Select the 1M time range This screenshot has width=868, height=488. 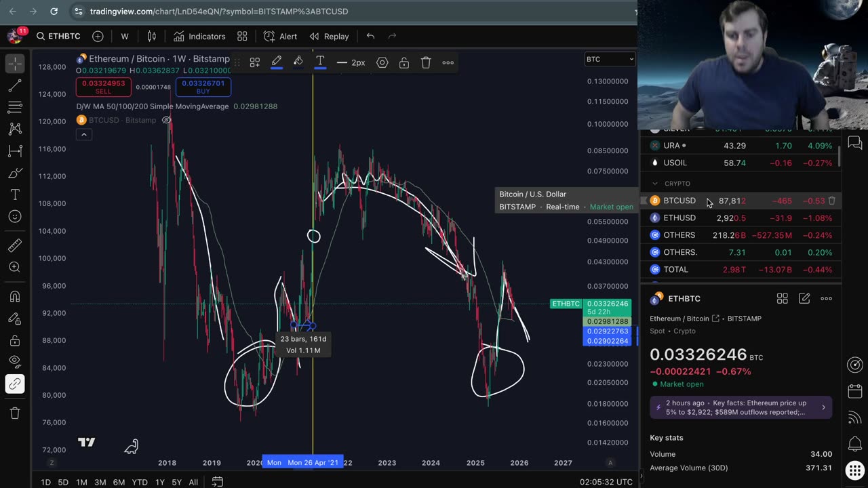pos(81,482)
